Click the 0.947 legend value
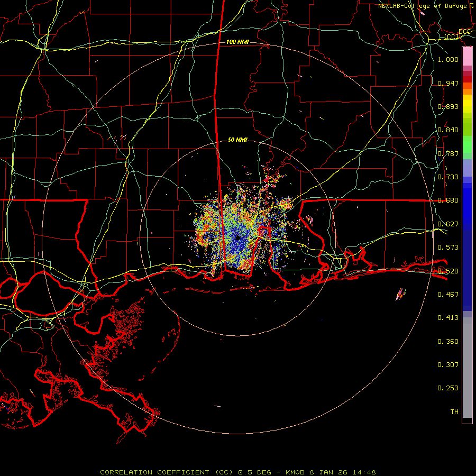476x476 pixels. [448, 83]
